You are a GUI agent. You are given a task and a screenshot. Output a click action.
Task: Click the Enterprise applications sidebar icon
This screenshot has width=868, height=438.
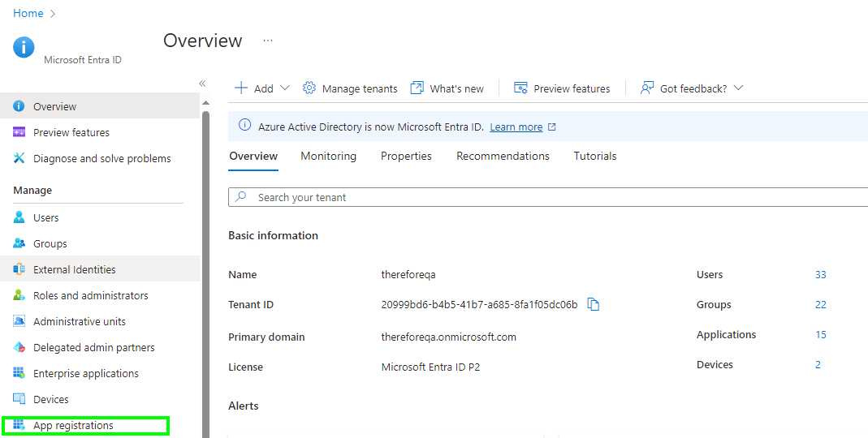click(19, 373)
